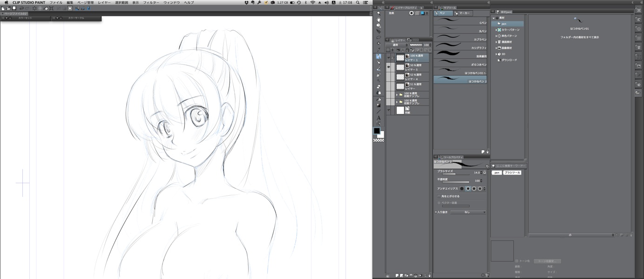Screen dimensions: 644x279
Task: Select the text tool (A icon)
Action: tap(379, 118)
